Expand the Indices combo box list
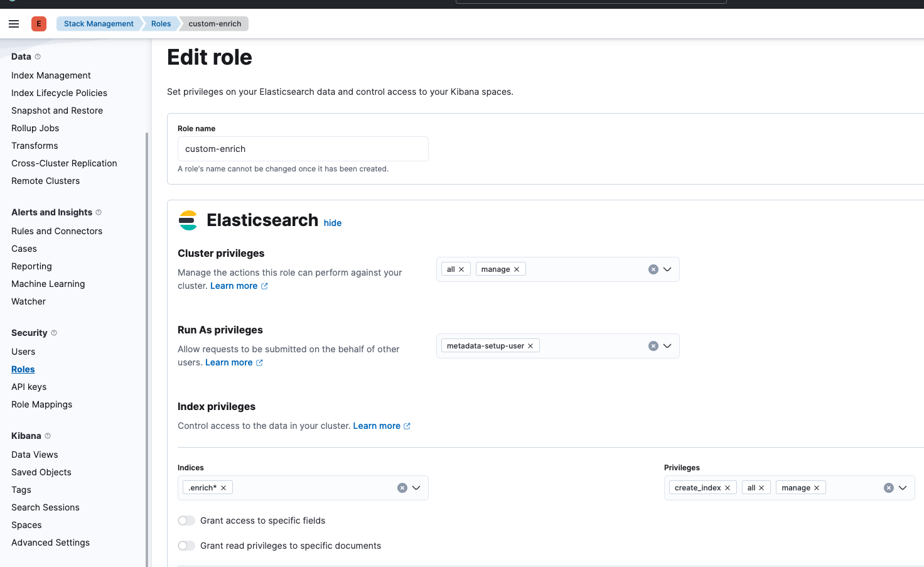This screenshot has width=924, height=567. pyautogui.click(x=416, y=488)
